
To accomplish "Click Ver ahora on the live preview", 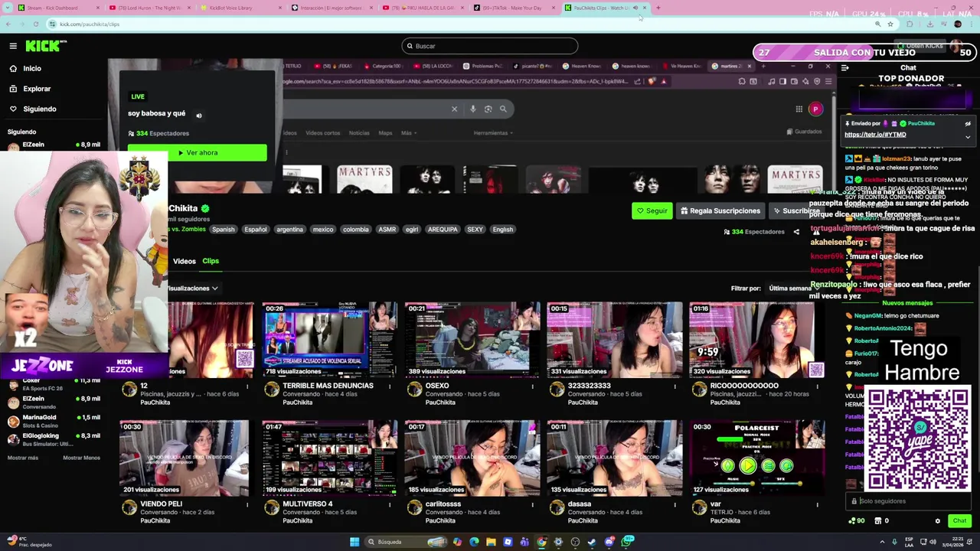I will point(198,152).
